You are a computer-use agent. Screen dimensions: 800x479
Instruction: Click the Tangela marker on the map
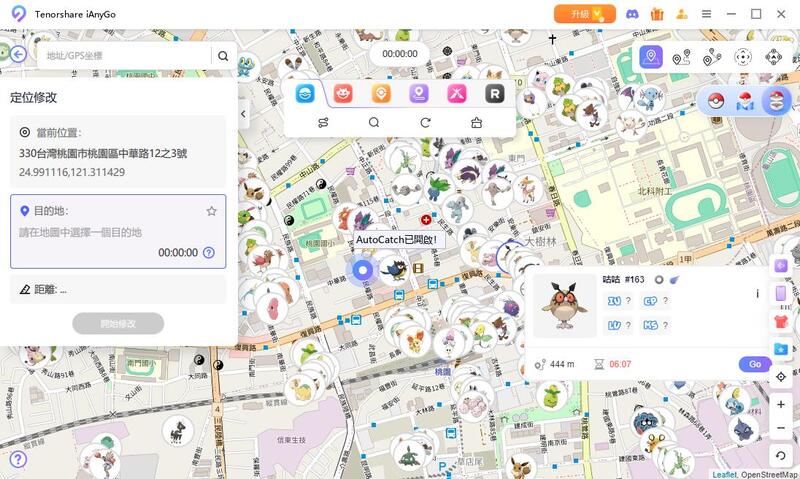click(x=646, y=423)
